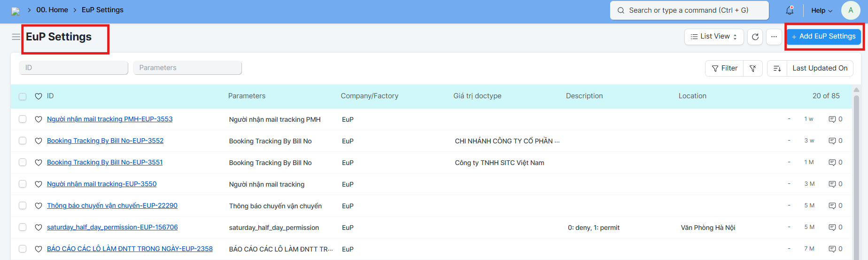
Task: Toggle the sidebar hamburger icon
Action: click(x=16, y=37)
